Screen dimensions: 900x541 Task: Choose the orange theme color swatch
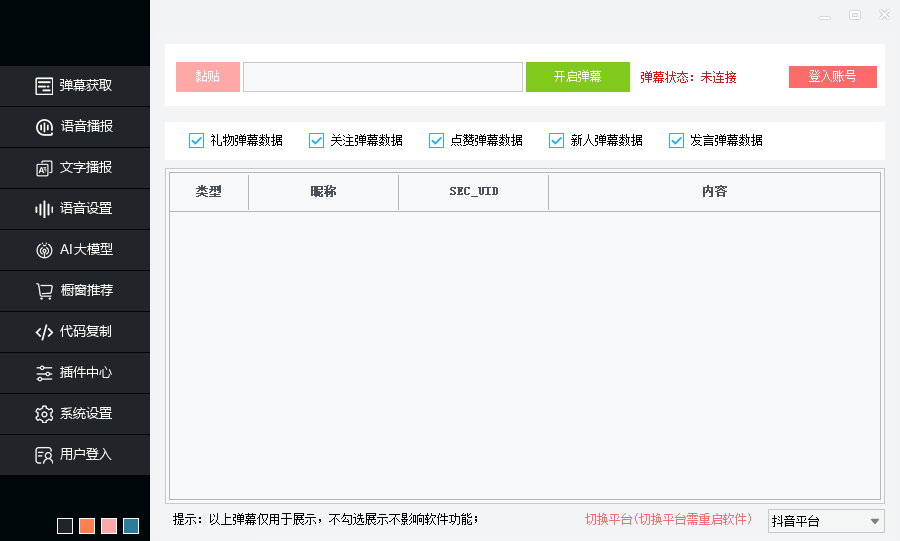pyautogui.click(x=87, y=526)
